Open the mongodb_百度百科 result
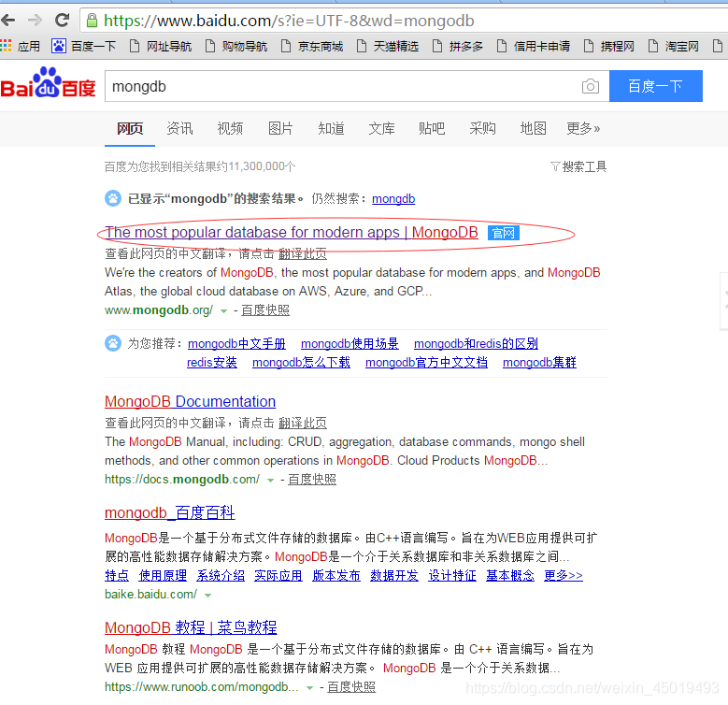Screen dimensions: 728x705 point(169,512)
